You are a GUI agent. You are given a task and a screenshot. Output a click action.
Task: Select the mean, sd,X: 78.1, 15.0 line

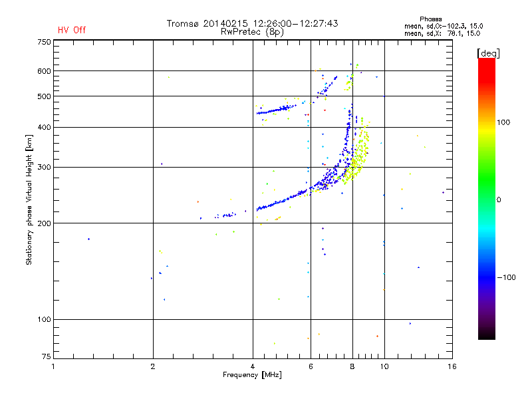click(442, 33)
